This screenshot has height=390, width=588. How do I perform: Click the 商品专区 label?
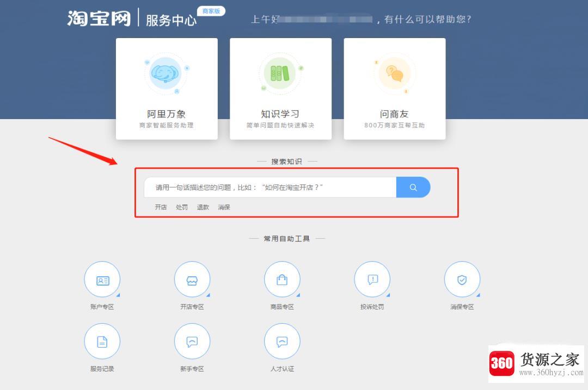coord(282,307)
